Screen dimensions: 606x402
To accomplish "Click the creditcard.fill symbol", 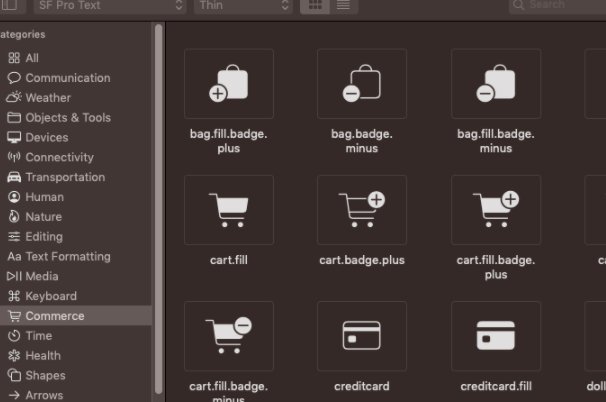I will click(495, 336).
